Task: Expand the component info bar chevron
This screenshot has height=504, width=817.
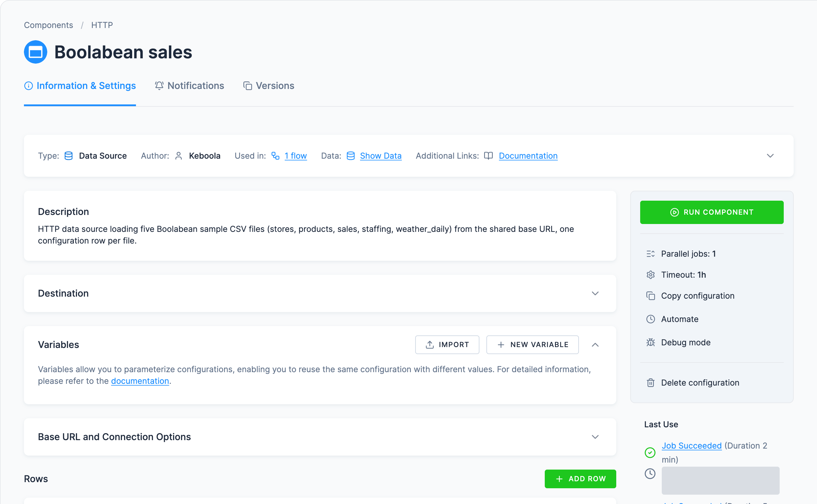Action: (x=770, y=156)
